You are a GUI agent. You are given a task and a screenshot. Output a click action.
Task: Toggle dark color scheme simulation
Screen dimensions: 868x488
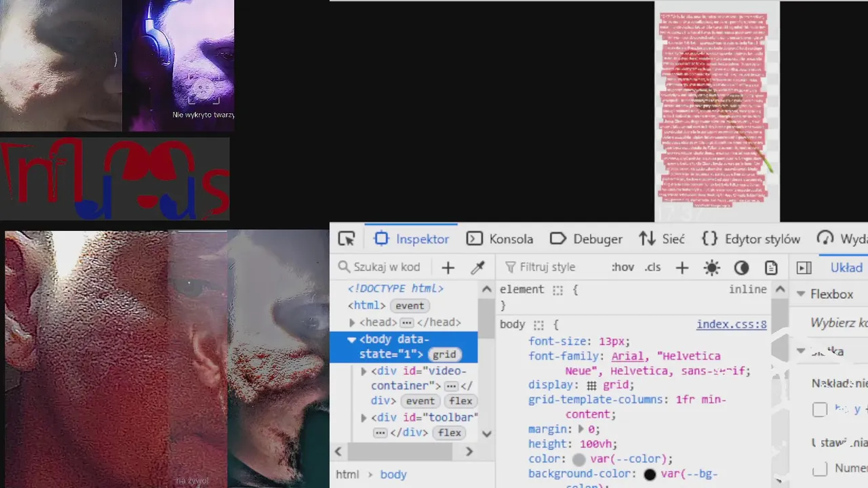tap(741, 268)
